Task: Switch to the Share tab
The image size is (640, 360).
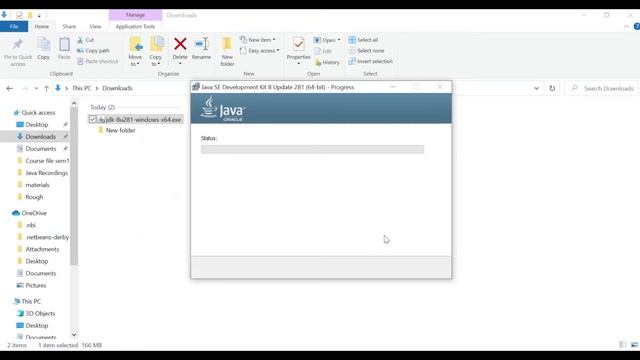Action: pyautogui.click(x=69, y=27)
